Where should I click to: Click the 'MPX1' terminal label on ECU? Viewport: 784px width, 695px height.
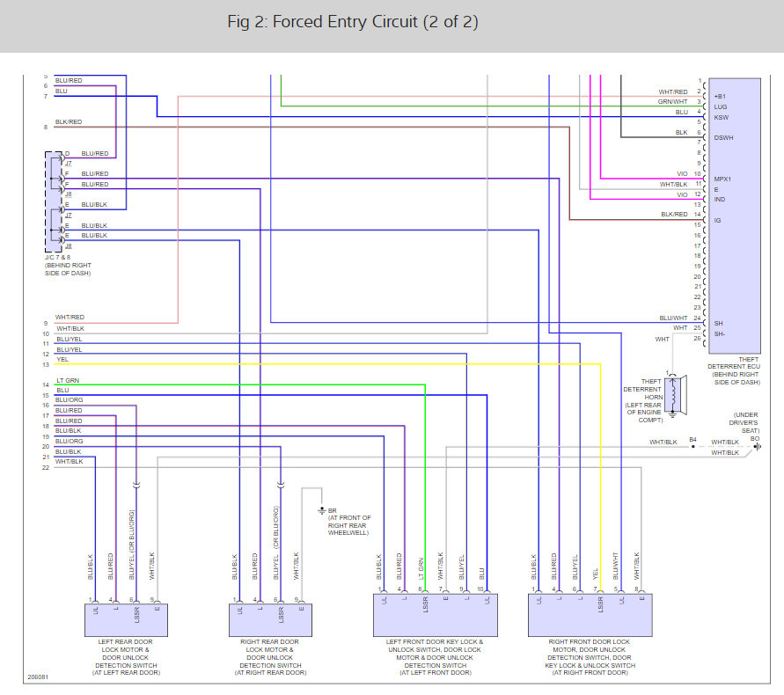click(x=722, y=179)
